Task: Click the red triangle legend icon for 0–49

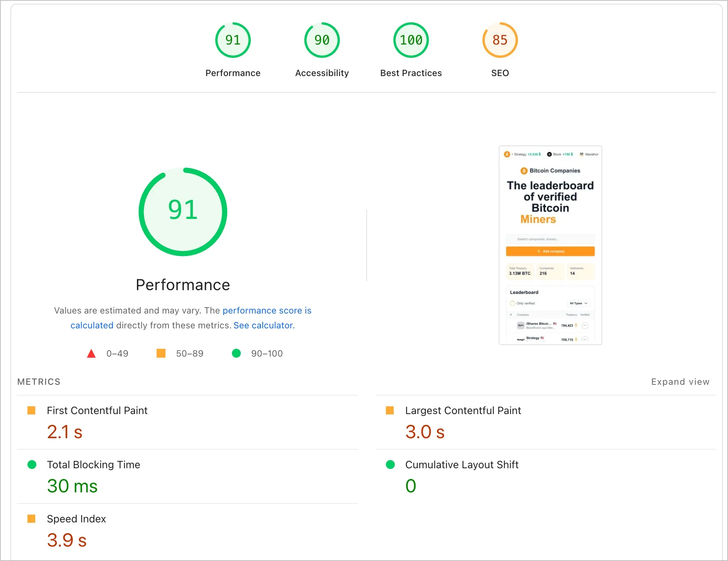Action: tap(91, 353)
